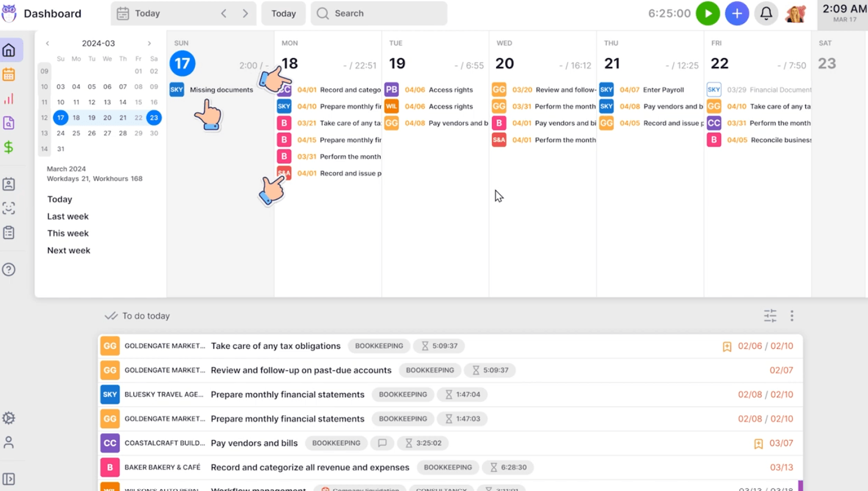The width and height of the screenshot is (868, 491).
Task: Open the To do today filter sliders icon
Action: pyautogui.click(x=771, y=316)
